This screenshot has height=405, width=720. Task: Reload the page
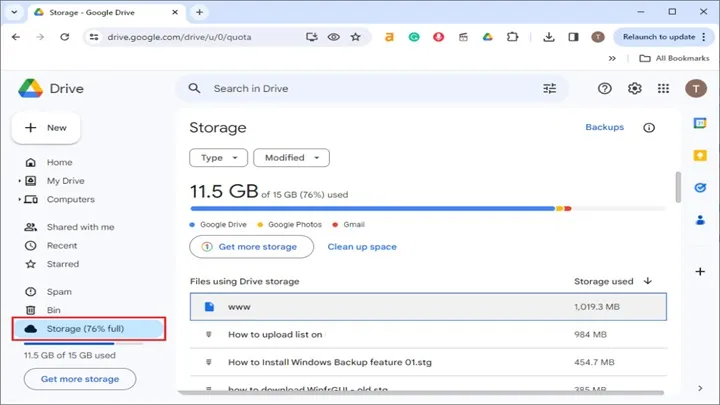tap(64, 37)
